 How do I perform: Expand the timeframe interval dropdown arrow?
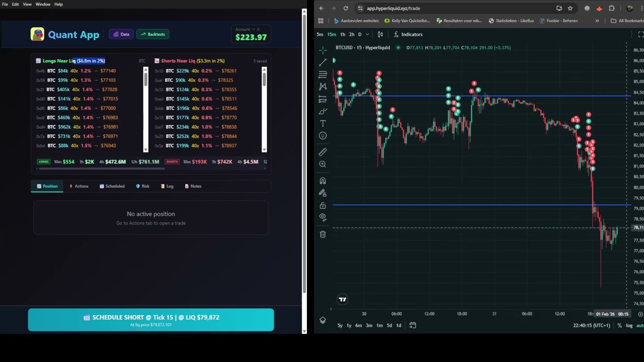[367, 34]
